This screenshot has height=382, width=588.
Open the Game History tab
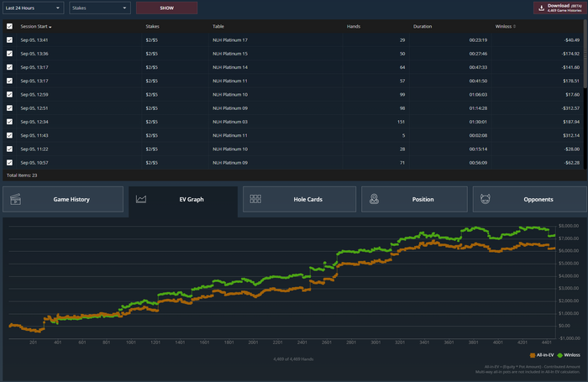click(63, 200)
